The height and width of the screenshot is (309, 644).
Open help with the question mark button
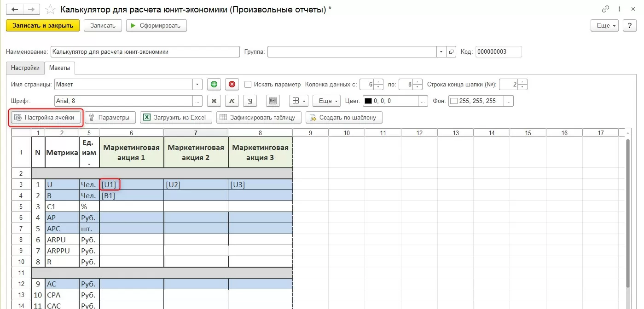[x=629, y=26]
